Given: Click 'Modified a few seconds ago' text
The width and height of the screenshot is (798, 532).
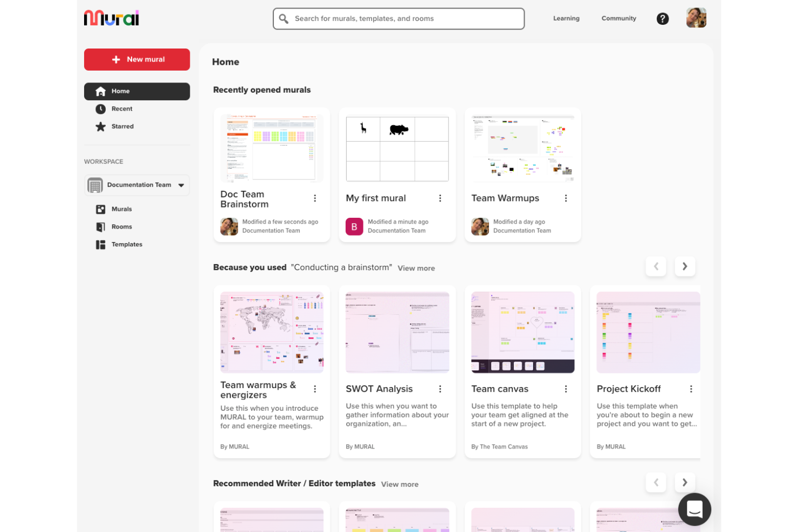Looking at the screenshot, I should coord(280,222).
